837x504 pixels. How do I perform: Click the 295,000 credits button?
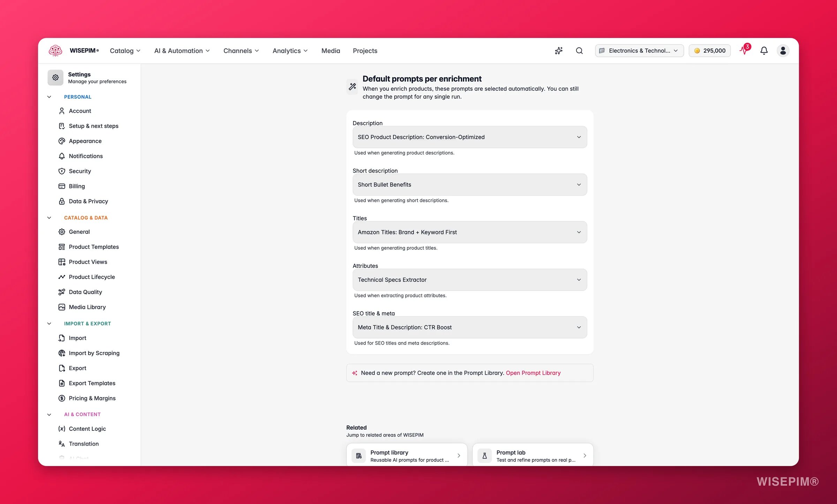point(710,51)
